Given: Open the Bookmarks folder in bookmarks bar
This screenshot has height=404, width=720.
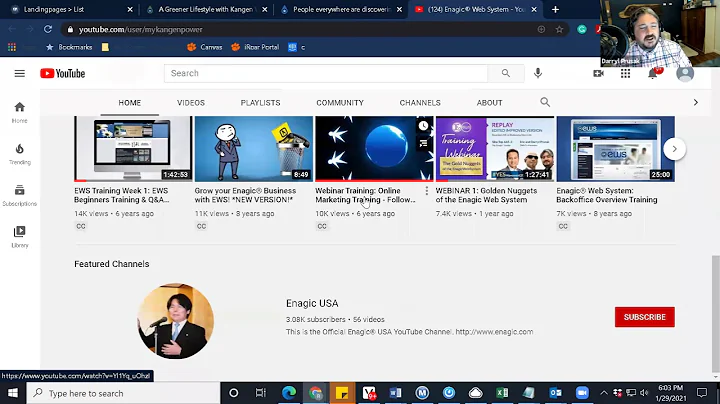Looking at the screenshot, I should tap(69, 47).
